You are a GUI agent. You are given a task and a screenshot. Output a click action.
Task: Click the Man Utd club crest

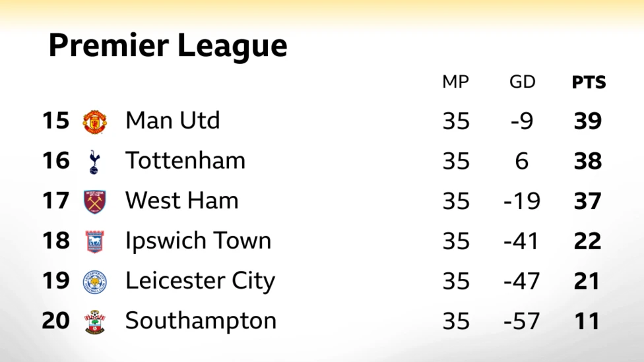[x=95, y=122]
